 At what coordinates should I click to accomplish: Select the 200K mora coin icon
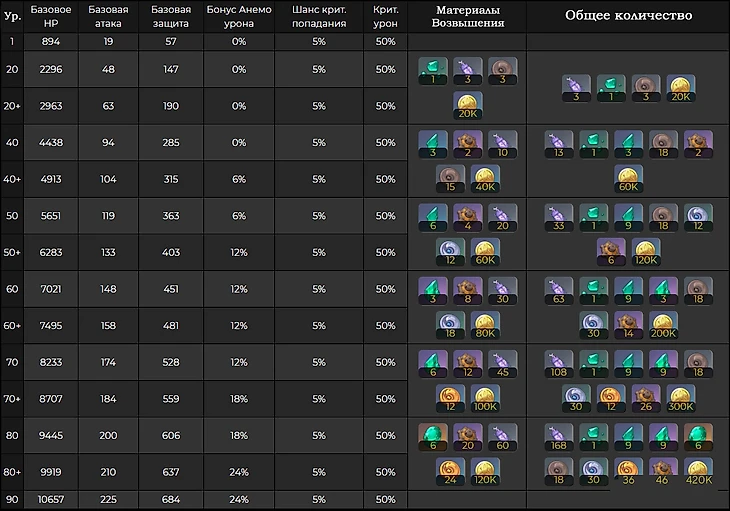tap(664, 325)
